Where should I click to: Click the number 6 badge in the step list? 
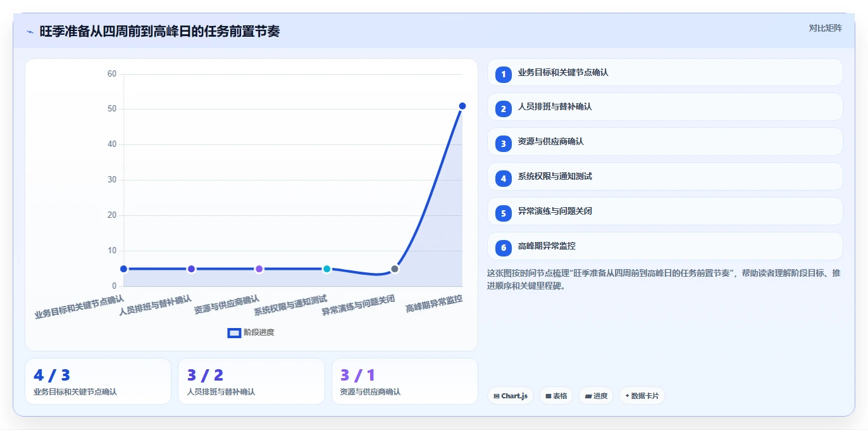(x=504, y=248)
